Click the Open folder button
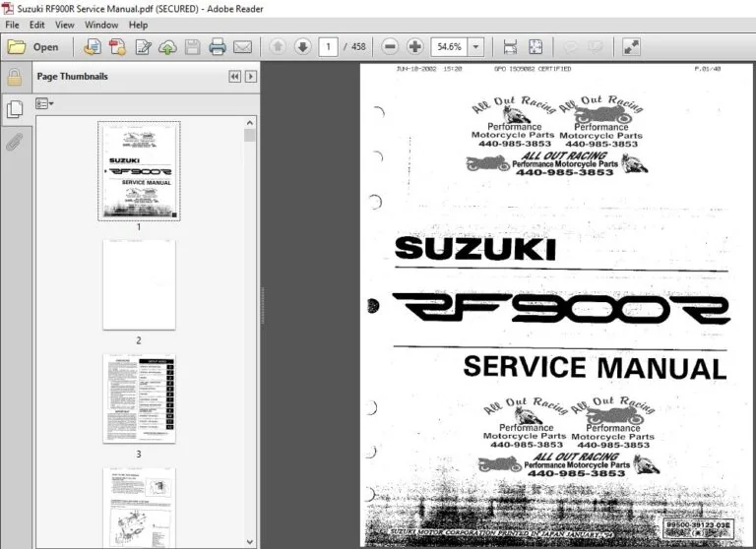The width and height of the screenshot is (756, 549). 32,47
